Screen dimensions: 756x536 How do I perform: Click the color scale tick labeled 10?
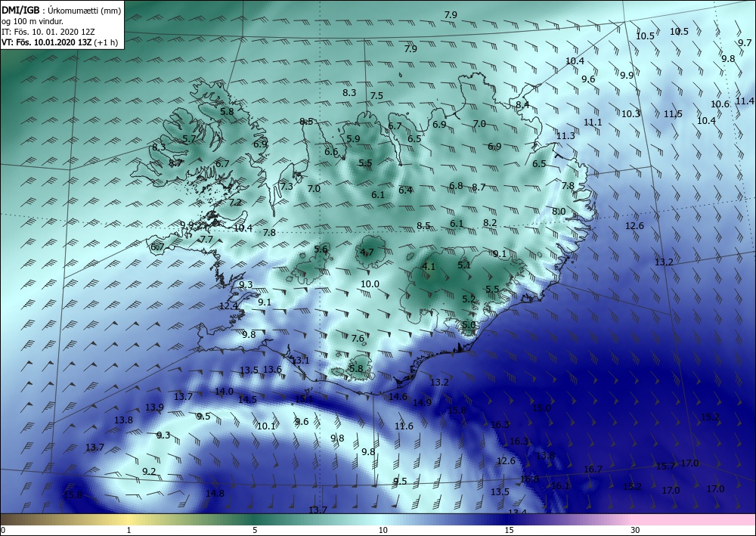tap(383, 530)
